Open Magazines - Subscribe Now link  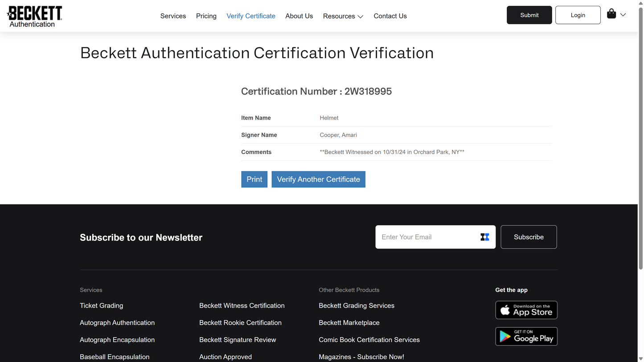point(361,357)
